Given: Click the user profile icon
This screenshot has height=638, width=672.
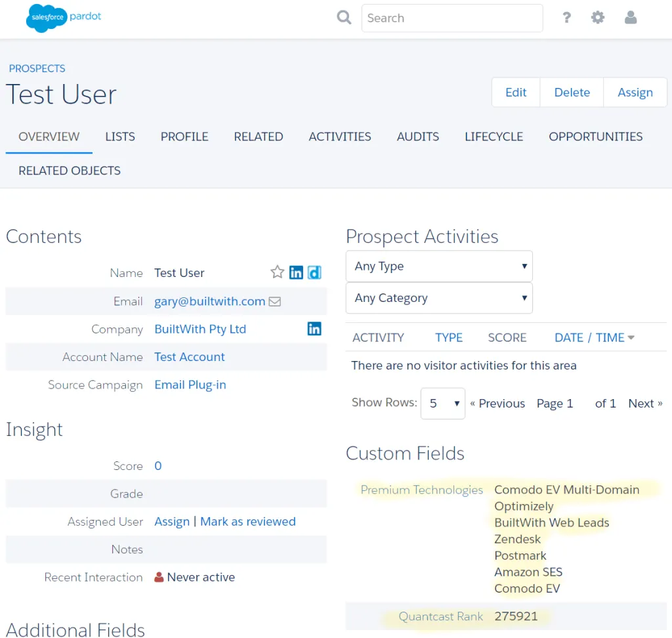Looking at the screenshot, I should coord(631,18).
